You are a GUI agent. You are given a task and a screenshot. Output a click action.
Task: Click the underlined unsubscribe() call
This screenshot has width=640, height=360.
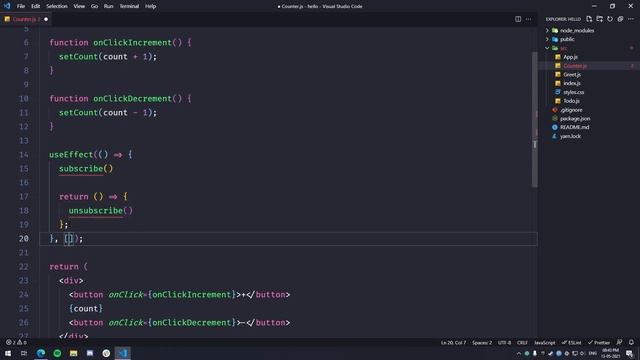(100, 211)
